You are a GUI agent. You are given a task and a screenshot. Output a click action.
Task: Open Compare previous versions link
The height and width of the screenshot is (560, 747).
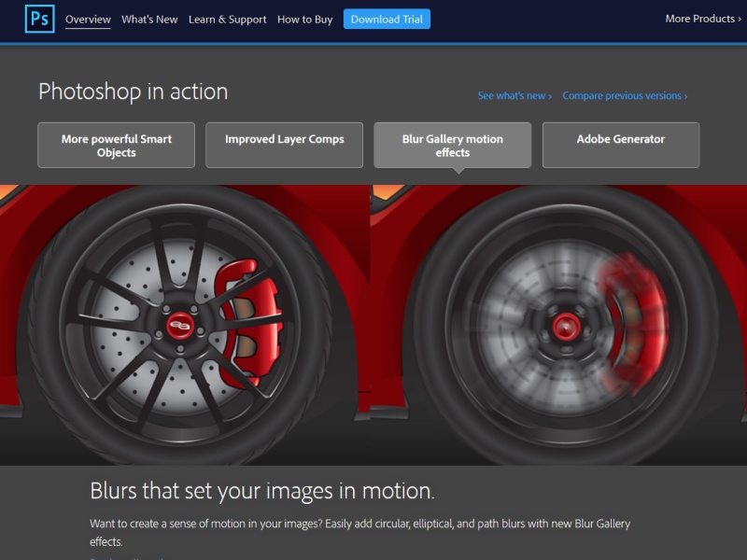coord(625,96)
